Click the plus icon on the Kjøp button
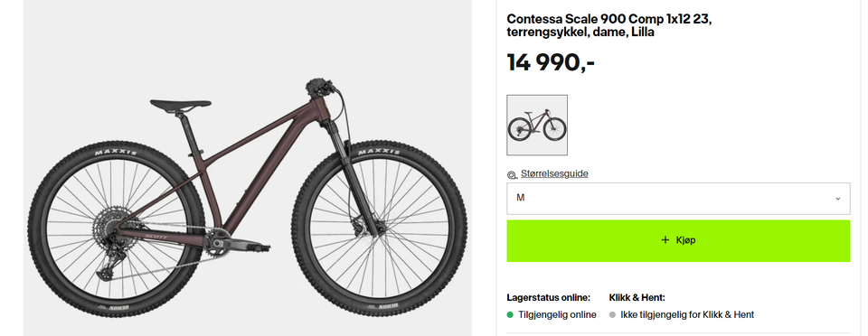The width and height of the screenshot is (868, 336). [665, 240]
